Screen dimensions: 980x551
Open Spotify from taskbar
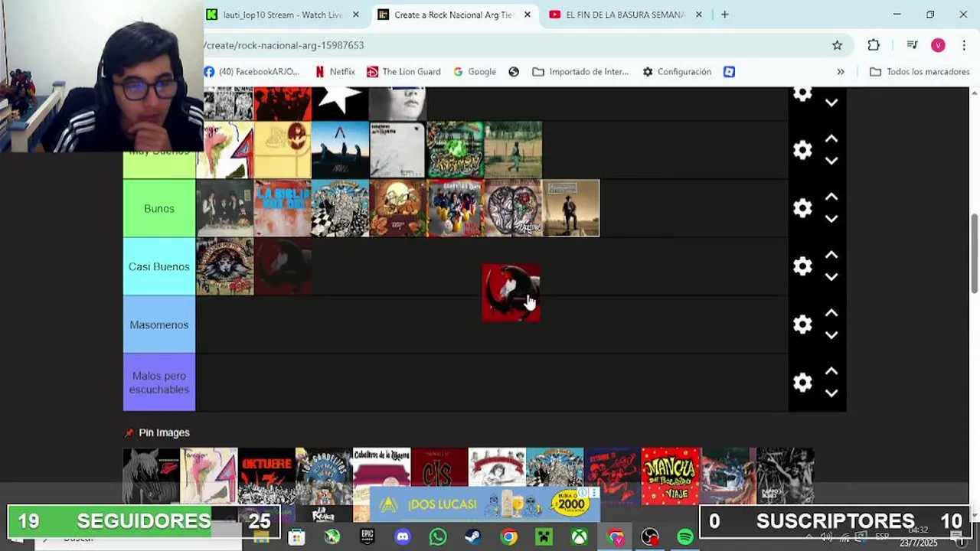685,537
